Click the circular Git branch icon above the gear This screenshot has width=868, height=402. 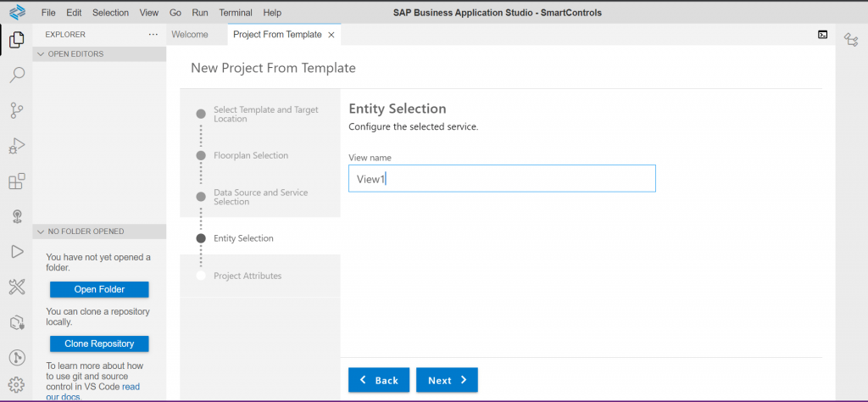[x=17, y=358]
